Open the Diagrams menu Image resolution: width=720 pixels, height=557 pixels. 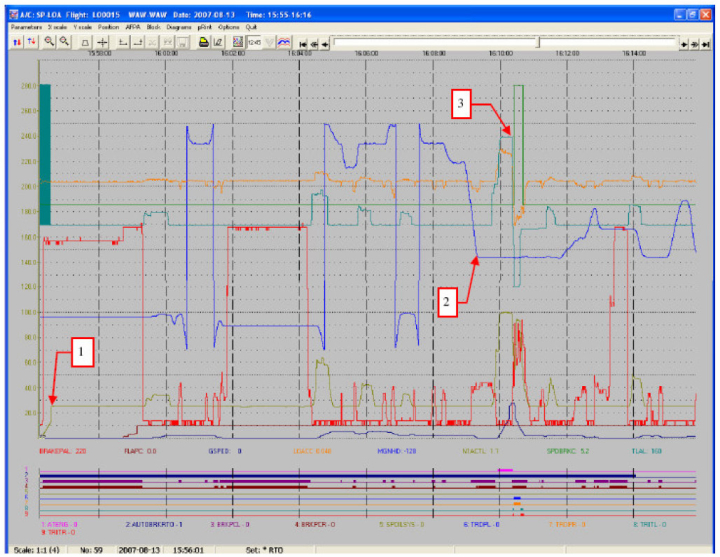(x=179, y=28)
